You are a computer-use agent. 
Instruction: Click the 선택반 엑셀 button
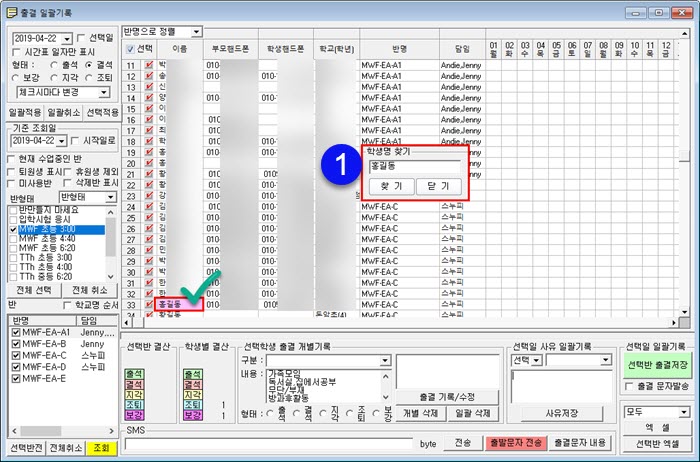pyautogui.click(x=657, y=444)
